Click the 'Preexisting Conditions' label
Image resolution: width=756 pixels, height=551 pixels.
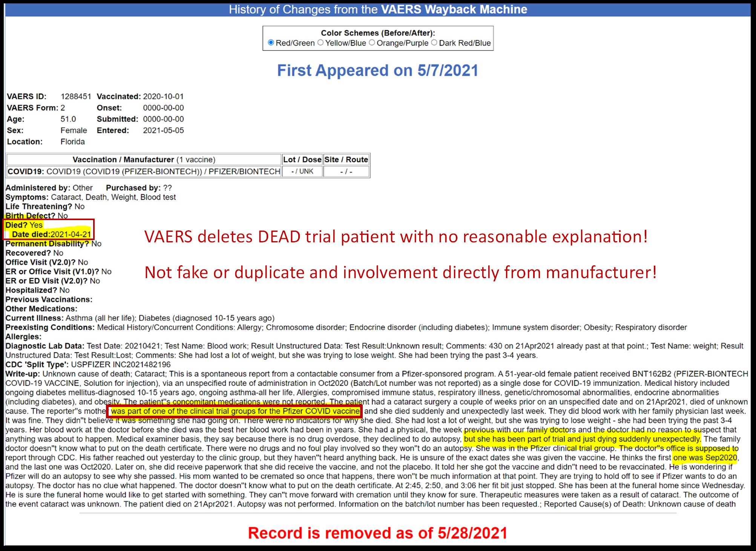[x=50, y=328]
